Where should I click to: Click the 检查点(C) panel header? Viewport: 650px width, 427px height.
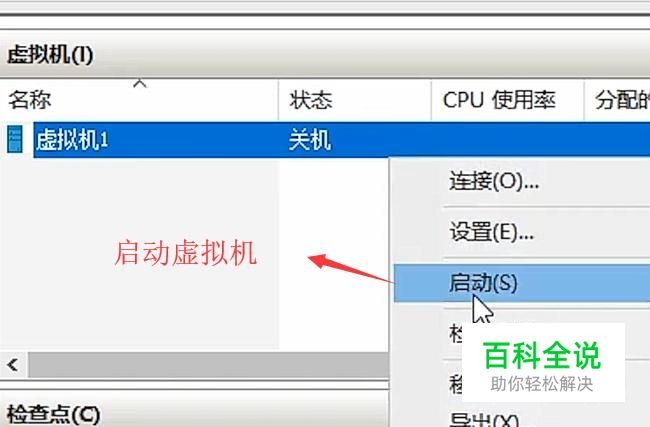53,414
